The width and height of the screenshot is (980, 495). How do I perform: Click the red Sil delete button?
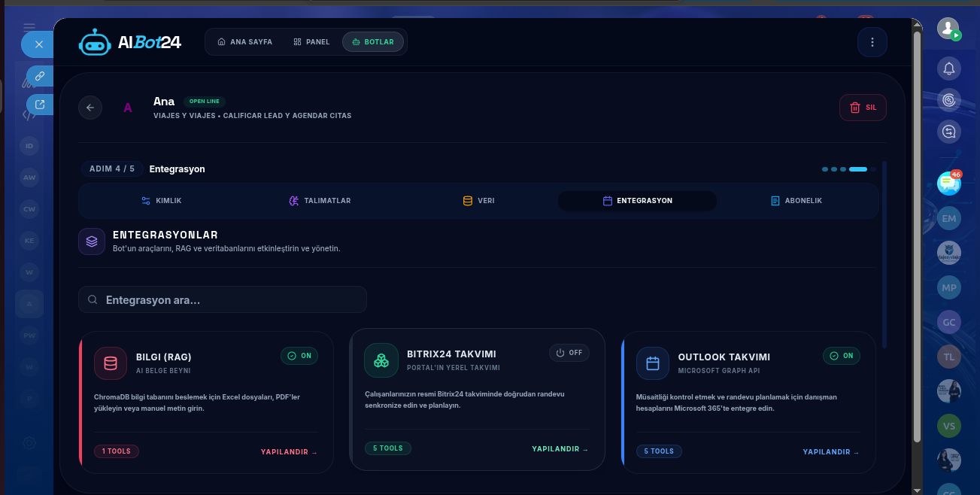(863, 108)
